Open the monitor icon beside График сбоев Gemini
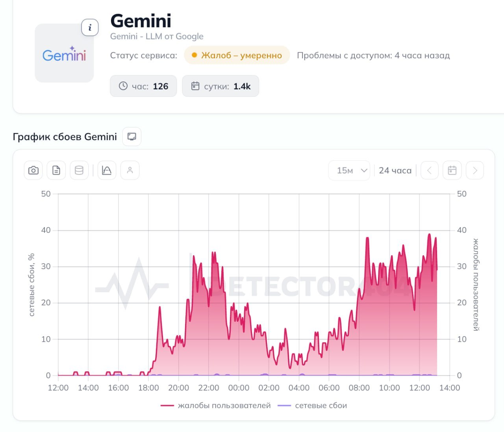The width and height of the screenshot is (504, 432). pyautogui.click(x=132, y=137)
